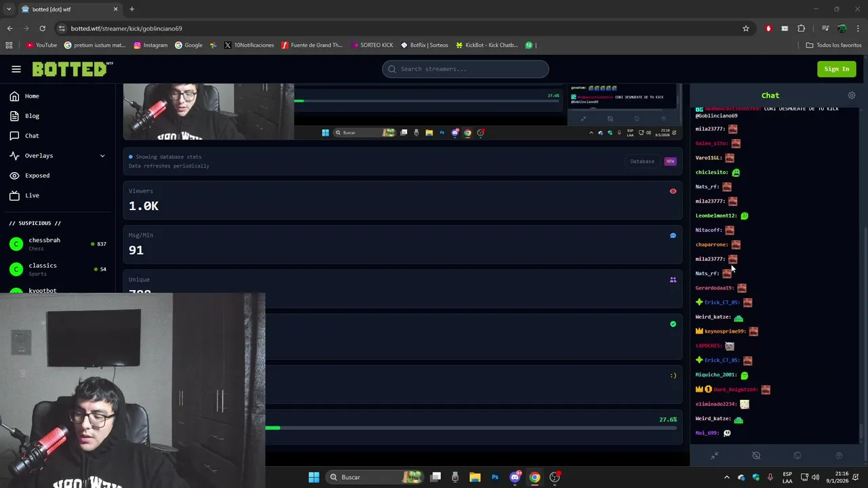This screenshot has width=868, height=488.
Task: Open the KickBot - Kick Chatb... bookmark
Action: tap(487, 45)
